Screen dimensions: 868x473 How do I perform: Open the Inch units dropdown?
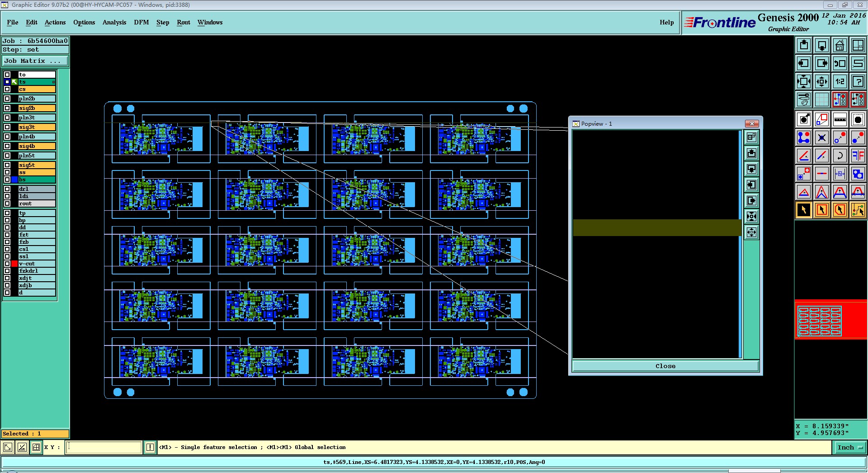click(x=849, y=448)
